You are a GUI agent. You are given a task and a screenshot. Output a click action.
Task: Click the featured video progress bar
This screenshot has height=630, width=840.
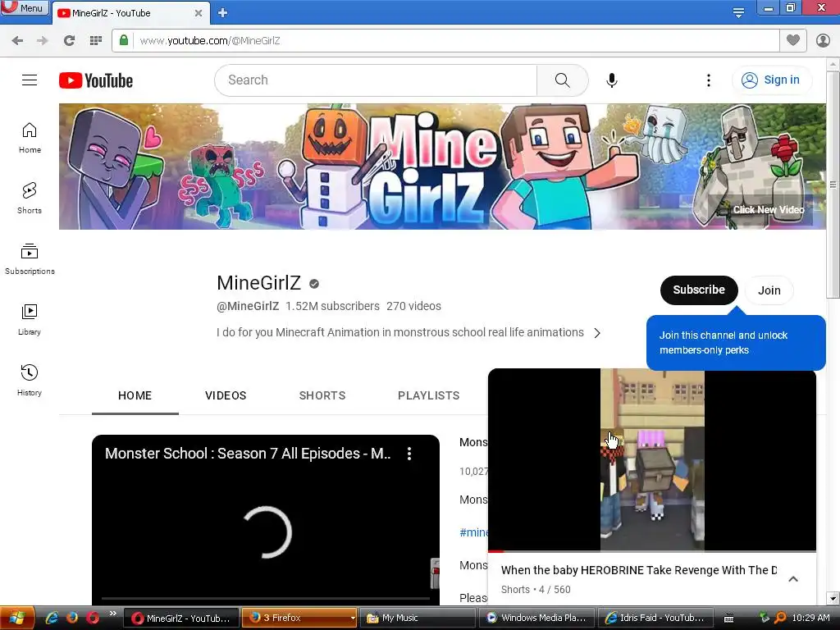[266, 598]
